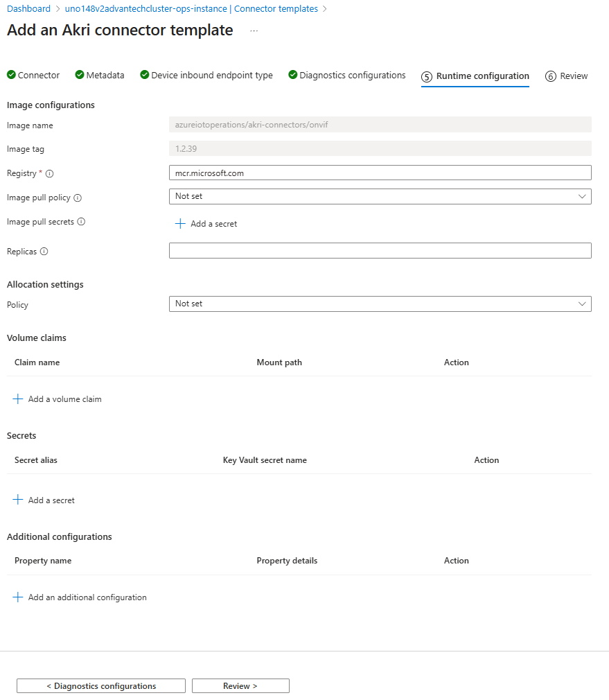This screenshot has height=700, width=609.
Task: Open the Allocation Policy dropdown
Action: 380,304
